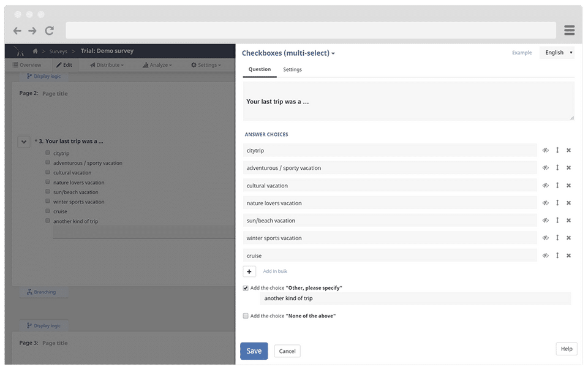Reload the page with the refresh icon
Screen dimensions: 588x372
point(50,31)
